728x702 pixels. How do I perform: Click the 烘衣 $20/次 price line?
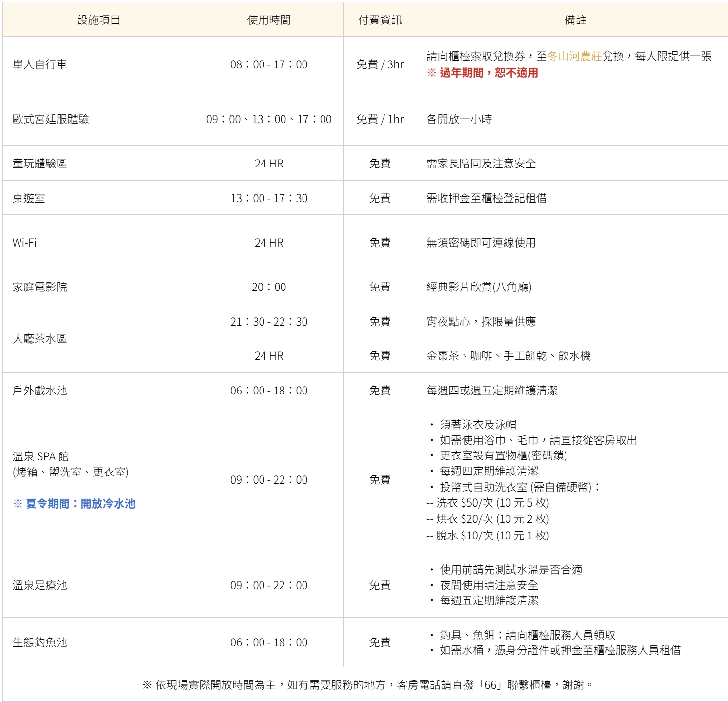[488, 518]
